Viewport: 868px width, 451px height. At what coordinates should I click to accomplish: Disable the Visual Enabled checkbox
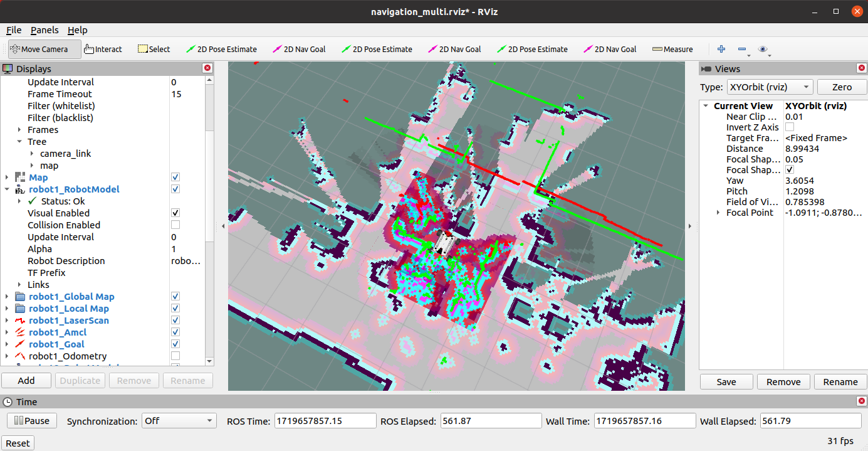pos(175,213)
